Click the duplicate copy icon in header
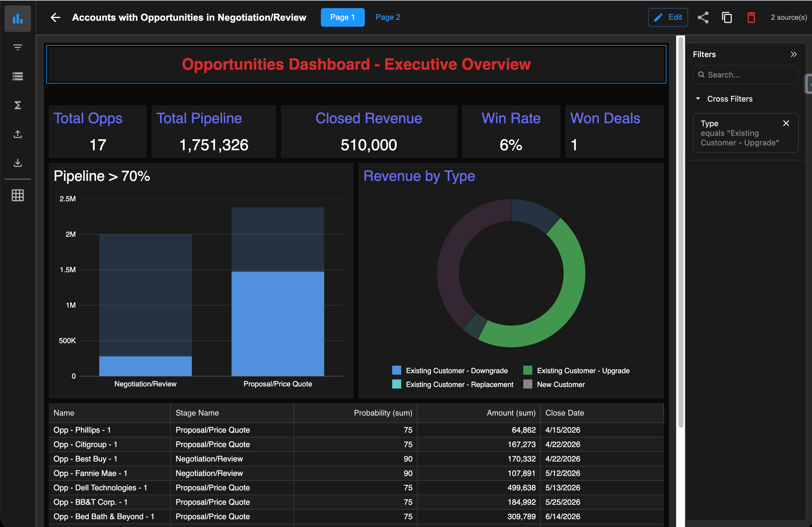This screenshot has height=527, width=812. [x=727, y=17]
